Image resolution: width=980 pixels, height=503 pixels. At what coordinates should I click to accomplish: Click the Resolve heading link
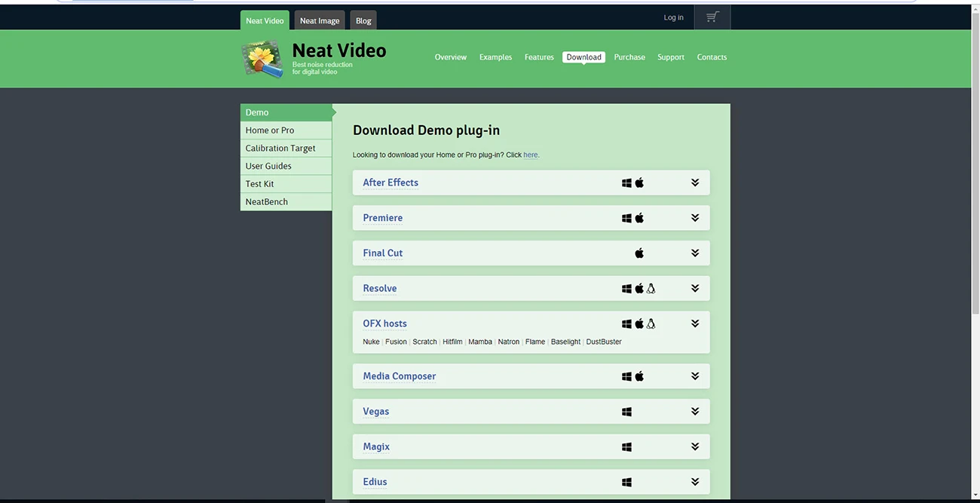(x=380, y=288)
